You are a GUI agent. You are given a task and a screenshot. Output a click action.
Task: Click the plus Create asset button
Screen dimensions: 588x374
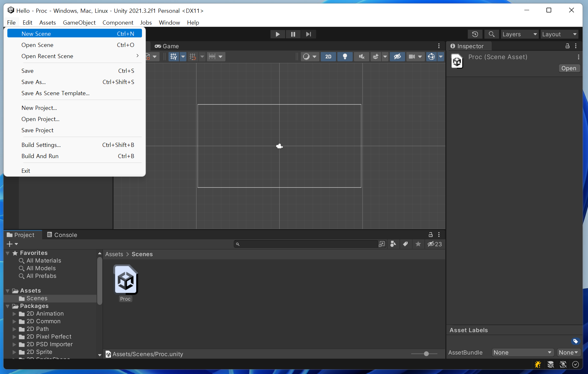(x=12, y=244)
